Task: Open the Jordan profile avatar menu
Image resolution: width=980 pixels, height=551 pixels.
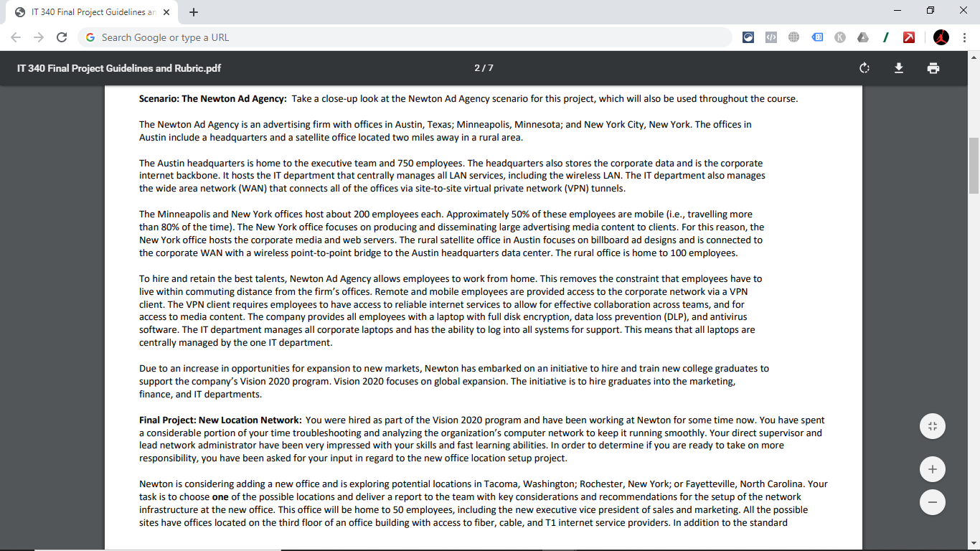Action: [x=941, y=37]
